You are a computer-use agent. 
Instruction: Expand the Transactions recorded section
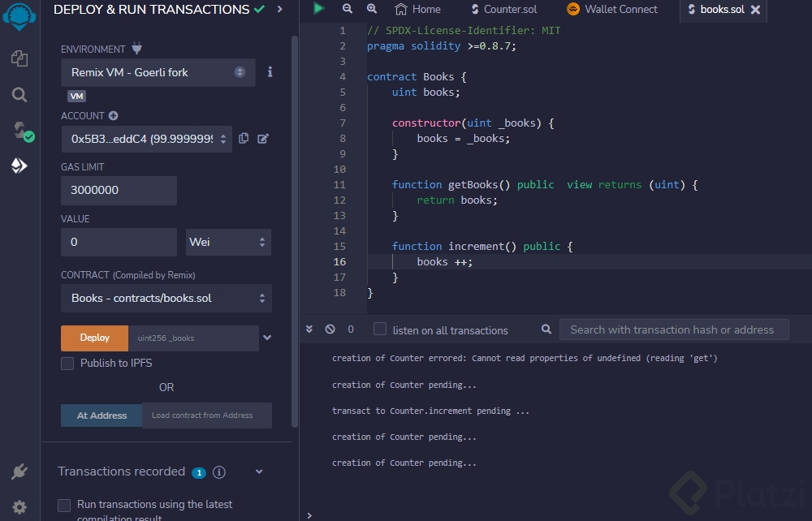click(259, 471)
